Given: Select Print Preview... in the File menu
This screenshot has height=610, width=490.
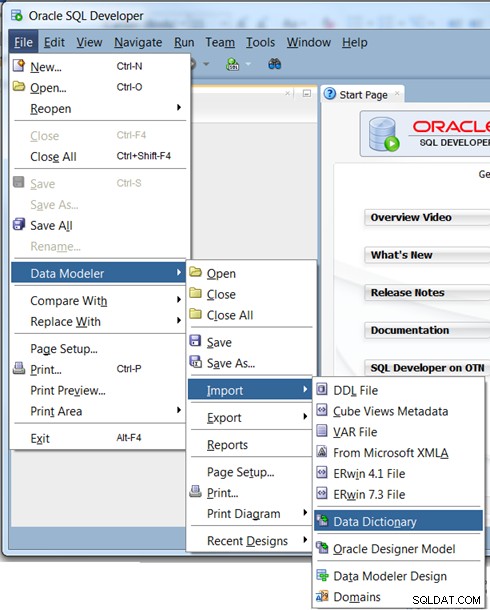Looking at the screenshot, I should click(x=100, y=390).
